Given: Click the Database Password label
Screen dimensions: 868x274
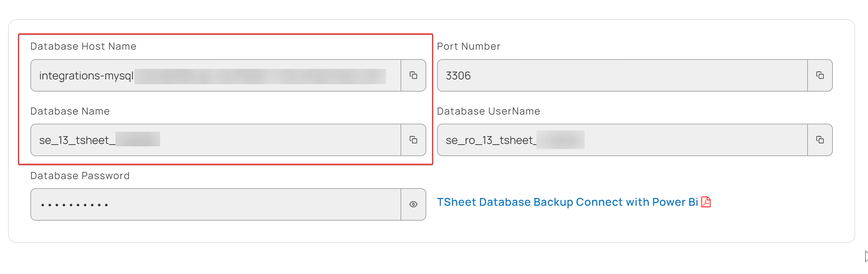Looking at the screenshot, I should point(80,176).
